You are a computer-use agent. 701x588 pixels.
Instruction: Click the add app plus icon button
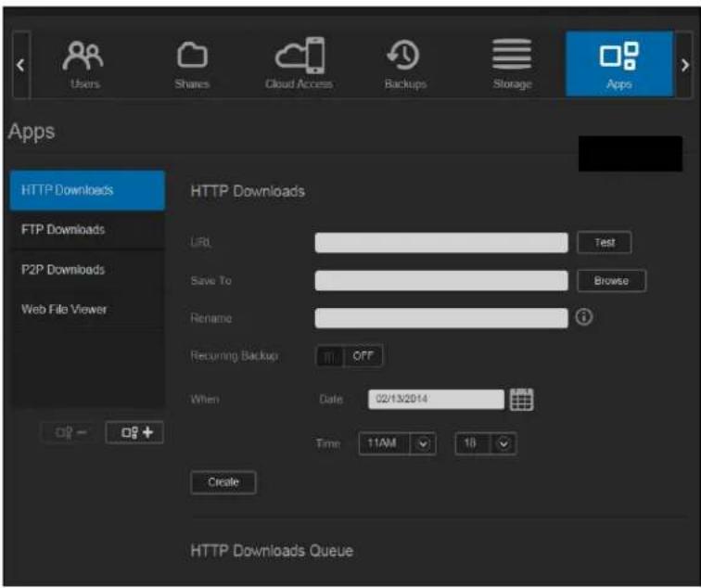[x=135, y=432]
